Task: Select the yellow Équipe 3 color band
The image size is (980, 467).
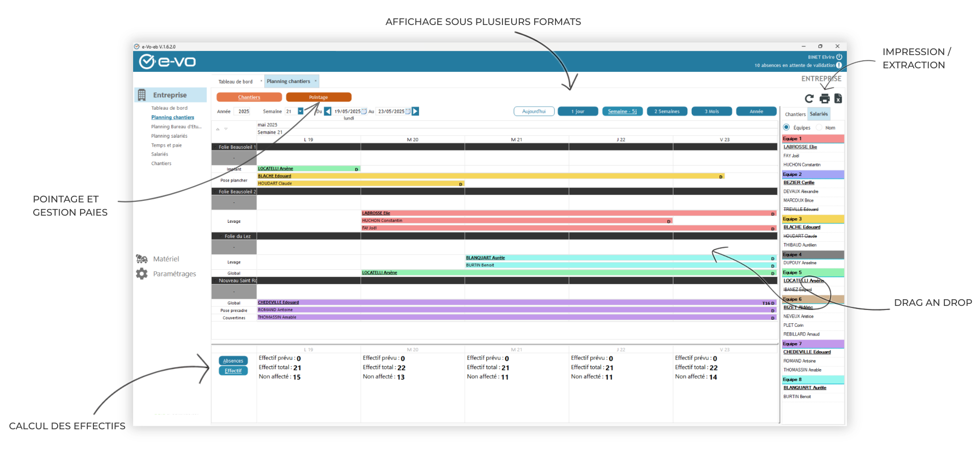Action: (x=813, y=219)
